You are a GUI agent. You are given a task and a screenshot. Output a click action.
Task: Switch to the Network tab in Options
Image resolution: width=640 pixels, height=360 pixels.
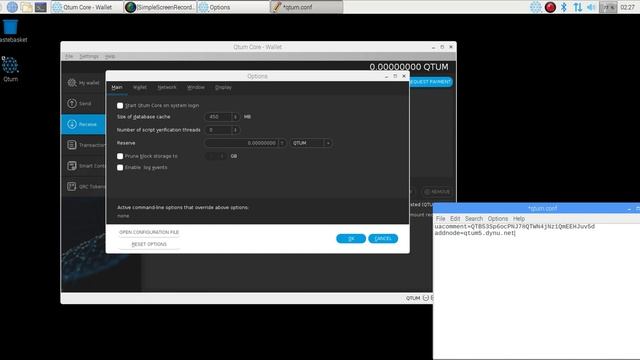[x=167, y=87]
